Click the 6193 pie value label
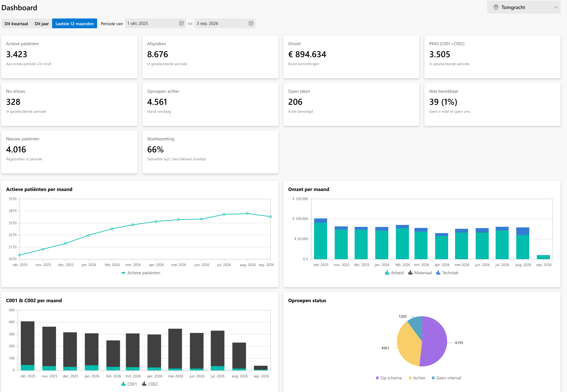This screenshot has width=567, height=392. click(459, 343)
